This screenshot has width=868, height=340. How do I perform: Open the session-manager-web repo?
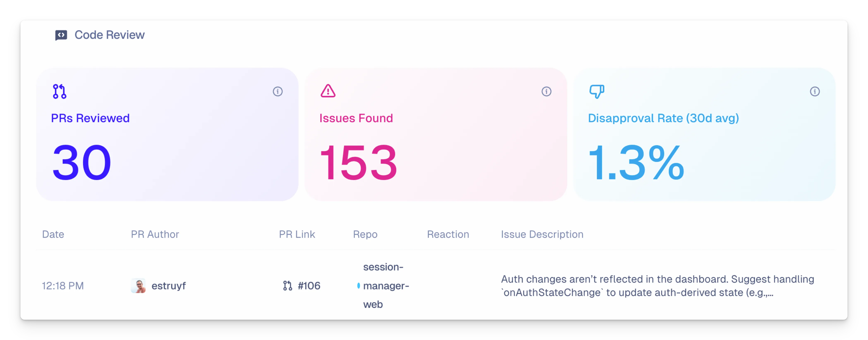386,286
